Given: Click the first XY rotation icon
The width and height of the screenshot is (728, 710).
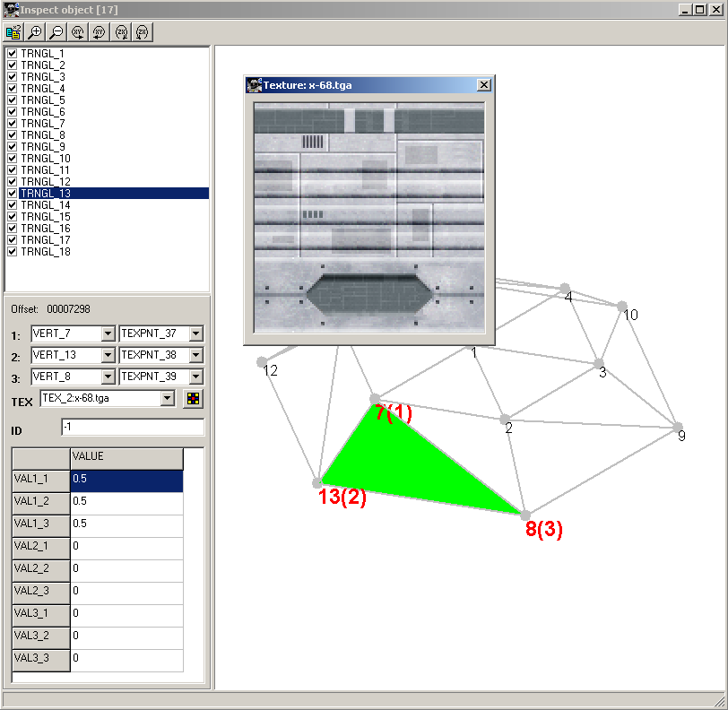Looking at the screenshot, I should (78, 32).
